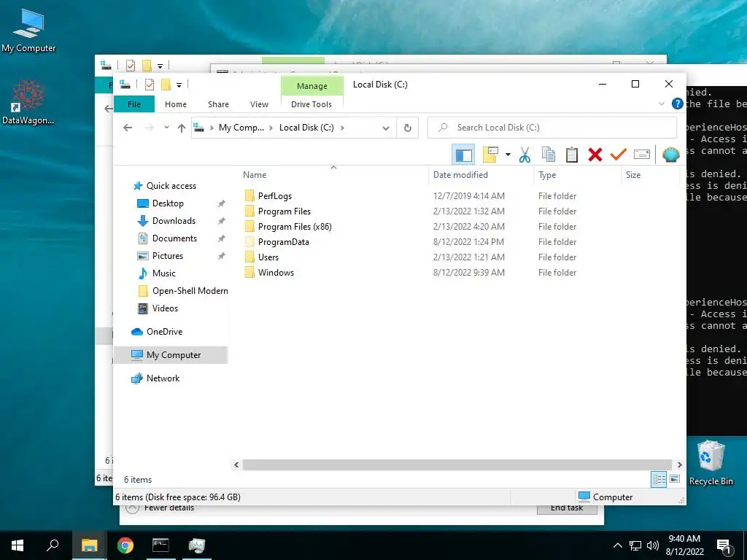Viewport: 747px width, 560px height.
Task: Switch to Task Manager taskbar icon
Action: tap(197, 545)
